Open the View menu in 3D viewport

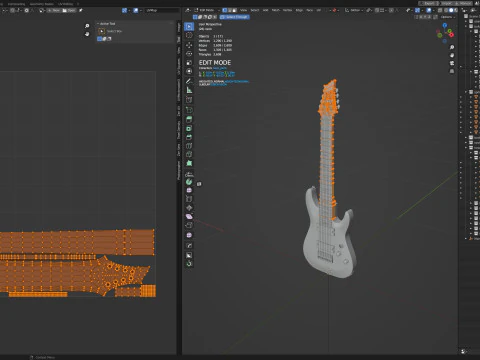point(244,10)
